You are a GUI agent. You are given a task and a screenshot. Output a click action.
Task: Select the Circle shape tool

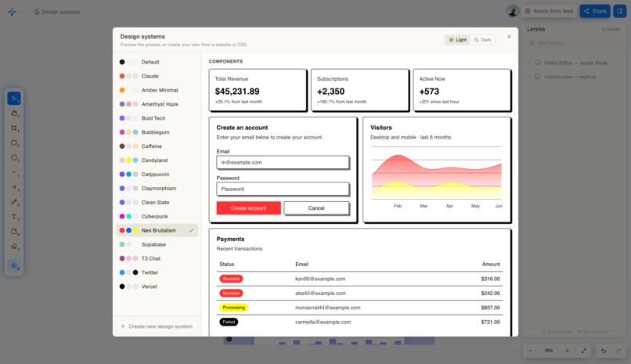click(x=14, y=157)
